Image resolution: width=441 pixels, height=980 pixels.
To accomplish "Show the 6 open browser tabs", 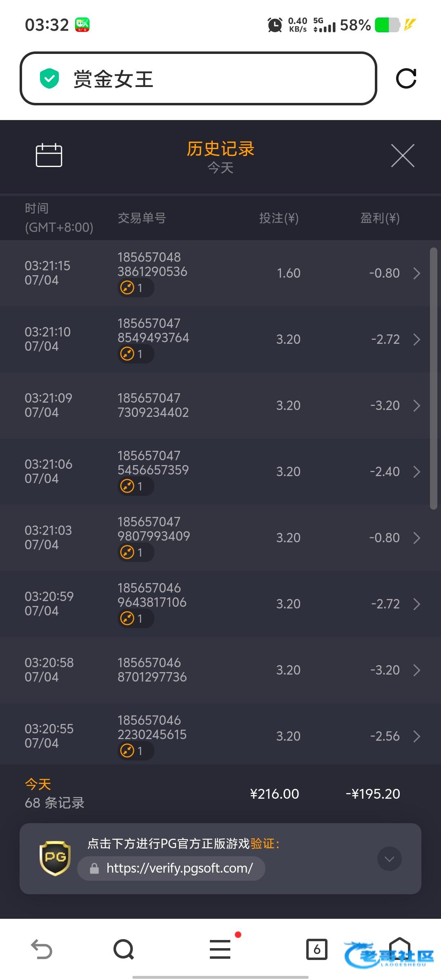I will click(x=317, y=949).
